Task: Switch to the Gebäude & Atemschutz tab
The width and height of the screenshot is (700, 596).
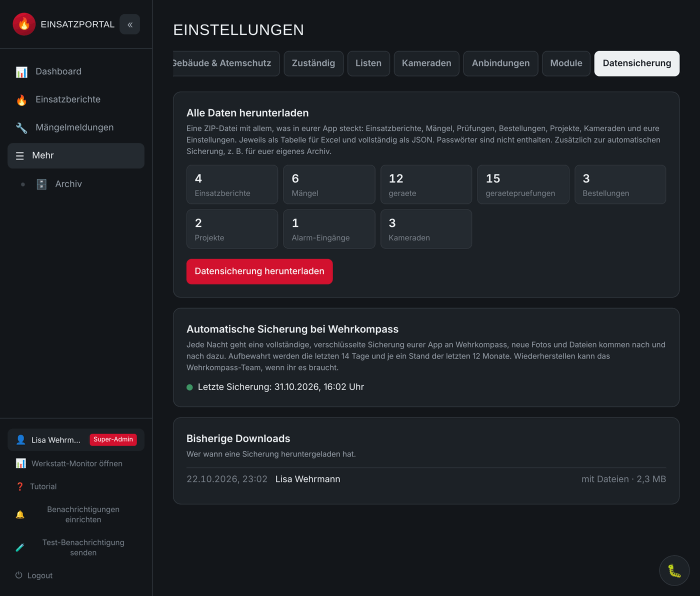Action: click(x=226, y=63)
